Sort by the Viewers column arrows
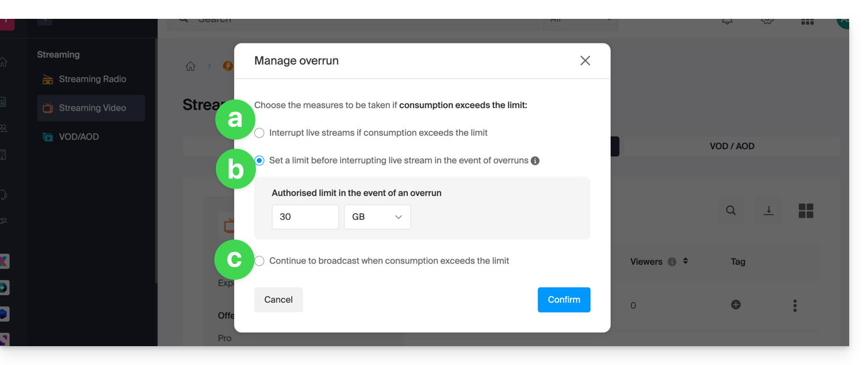This screenshot has height=365, width=868. click(x=685, y=261)
